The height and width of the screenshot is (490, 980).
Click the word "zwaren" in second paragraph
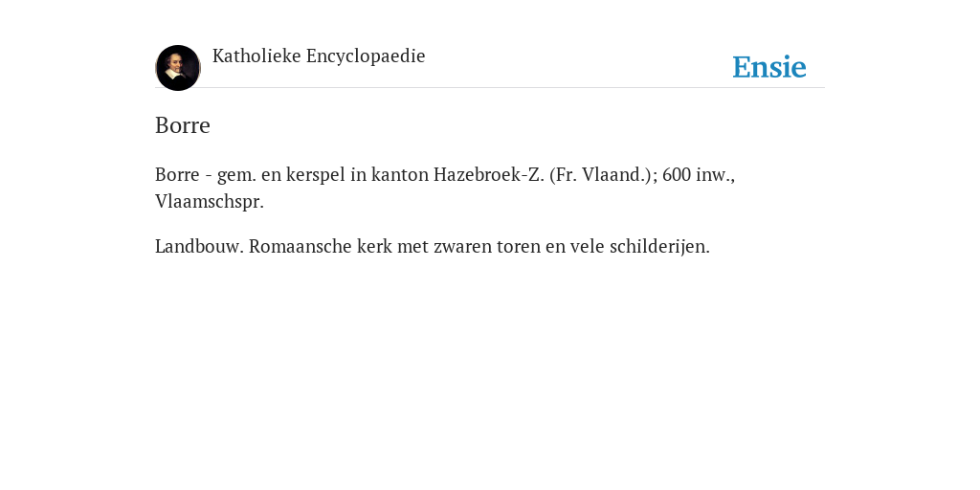pyautogui.click(x=461, y=247)
